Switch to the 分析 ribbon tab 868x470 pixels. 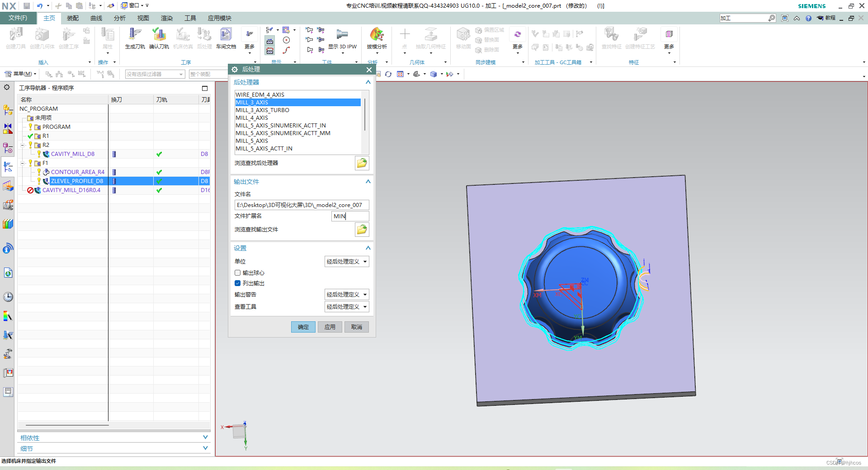tap(120, 18)
